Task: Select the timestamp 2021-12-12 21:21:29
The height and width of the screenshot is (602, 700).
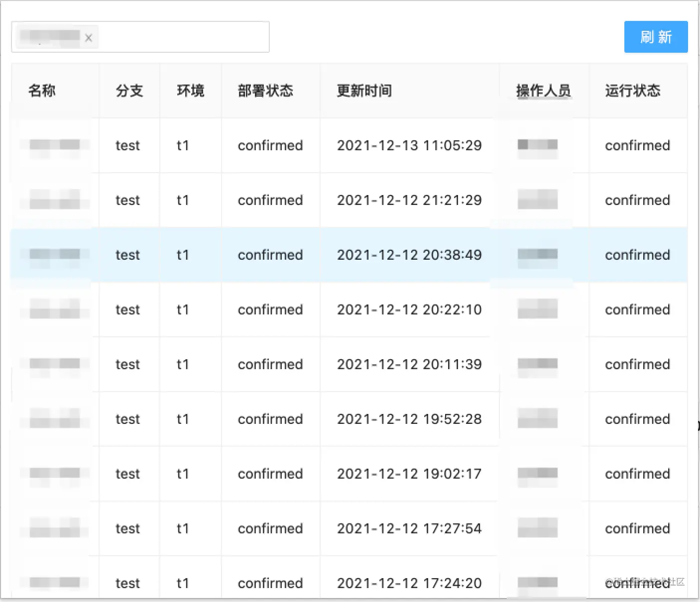Action: (x=409, y=200)
